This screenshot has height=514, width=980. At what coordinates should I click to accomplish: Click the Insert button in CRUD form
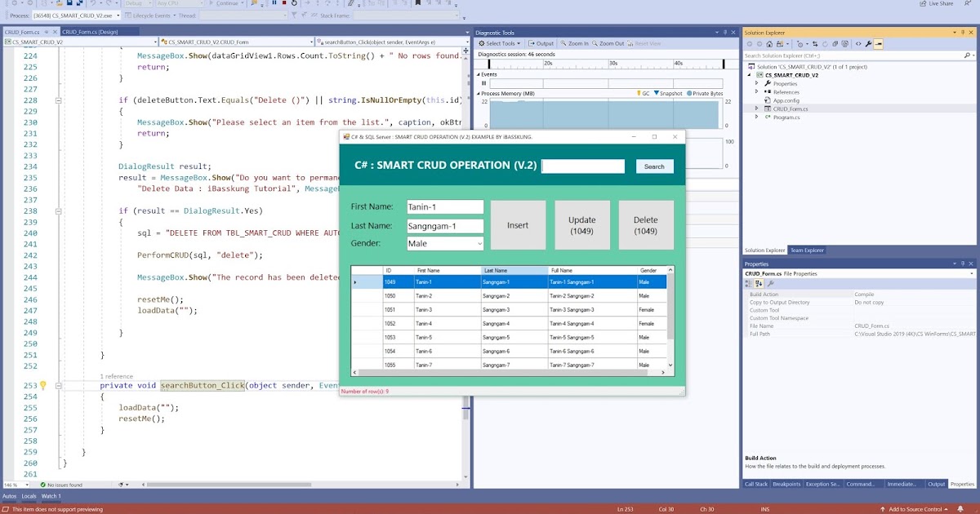(x=518, y=225)
